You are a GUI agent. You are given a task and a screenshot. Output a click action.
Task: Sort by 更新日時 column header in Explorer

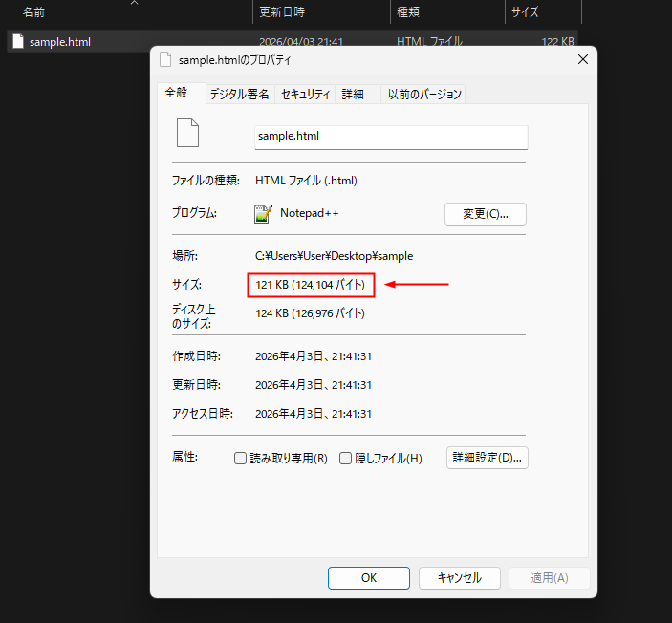coord(282,12)
